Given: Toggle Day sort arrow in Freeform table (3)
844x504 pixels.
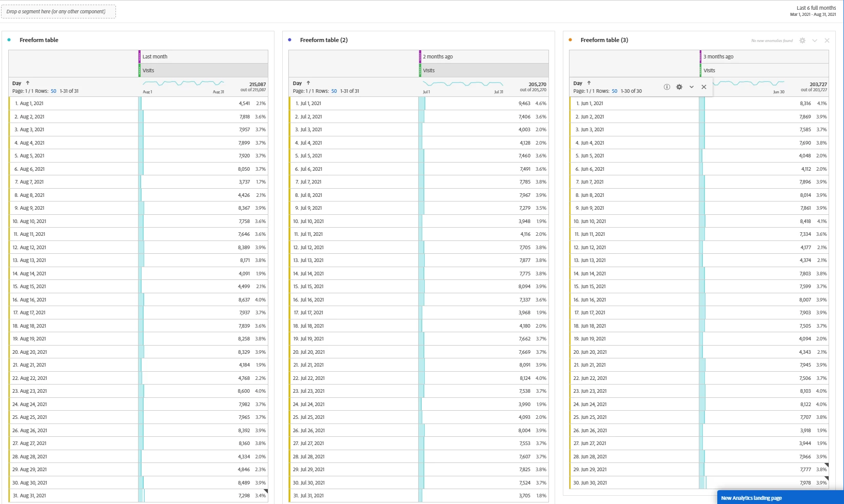Looking at the screenshot, I should tap(589, 83).
